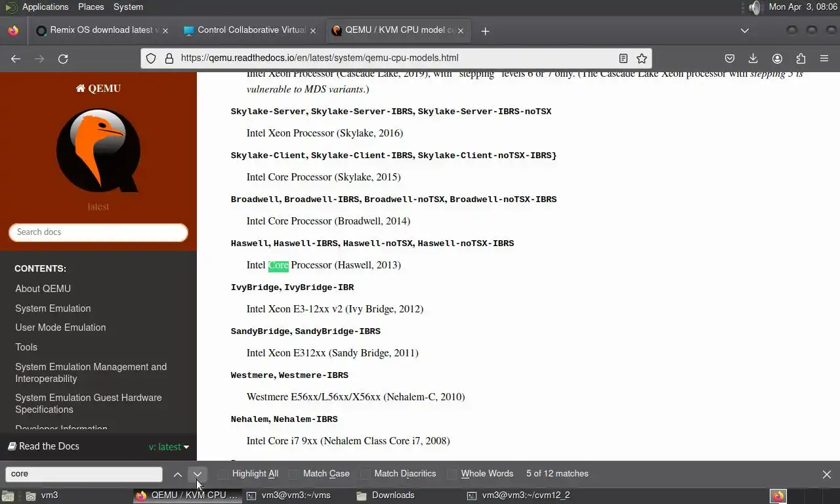Click Intel Core i7 9xx description
Viewport: 840px width, 504px height.
click(348, 441)
